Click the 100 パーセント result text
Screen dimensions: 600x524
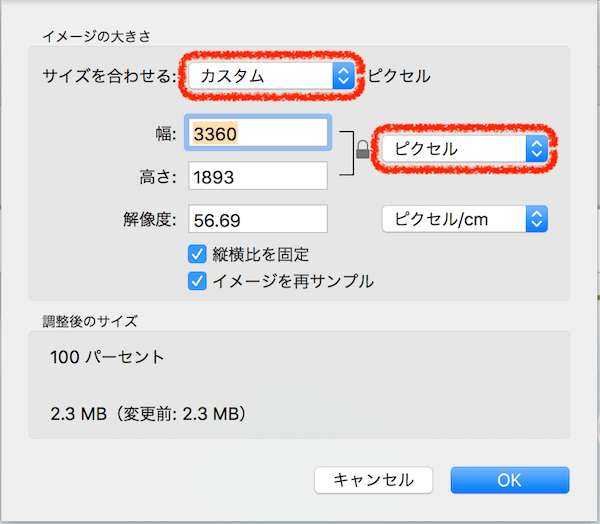click(107, 357)
